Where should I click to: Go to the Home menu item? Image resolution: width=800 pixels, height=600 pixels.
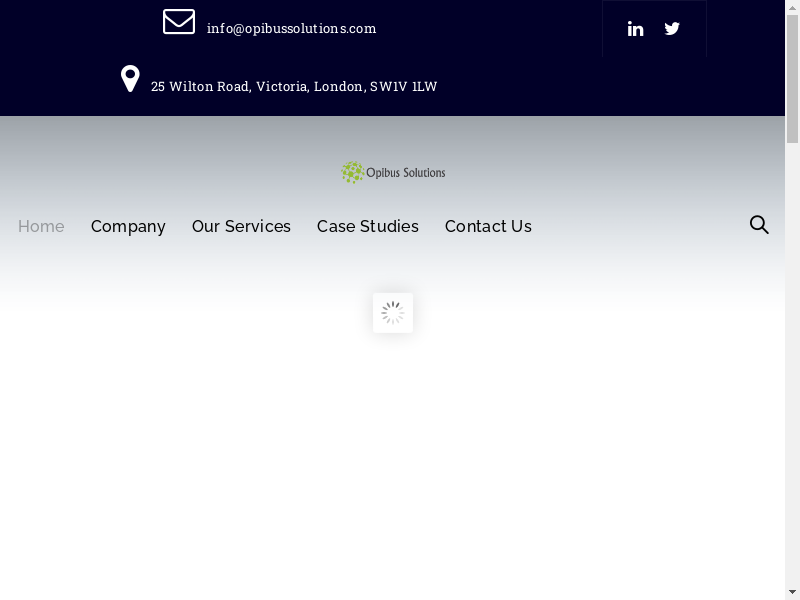pos(41,227)
